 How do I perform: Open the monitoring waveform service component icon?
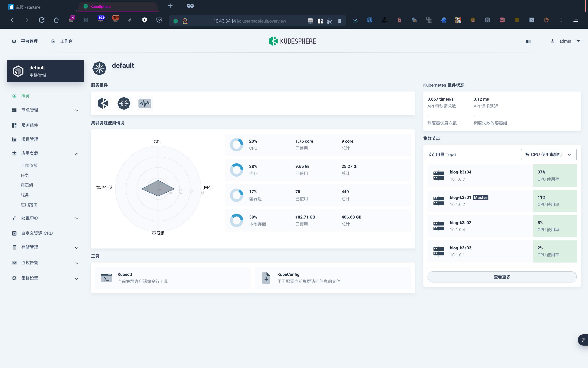tap(145, 103)
